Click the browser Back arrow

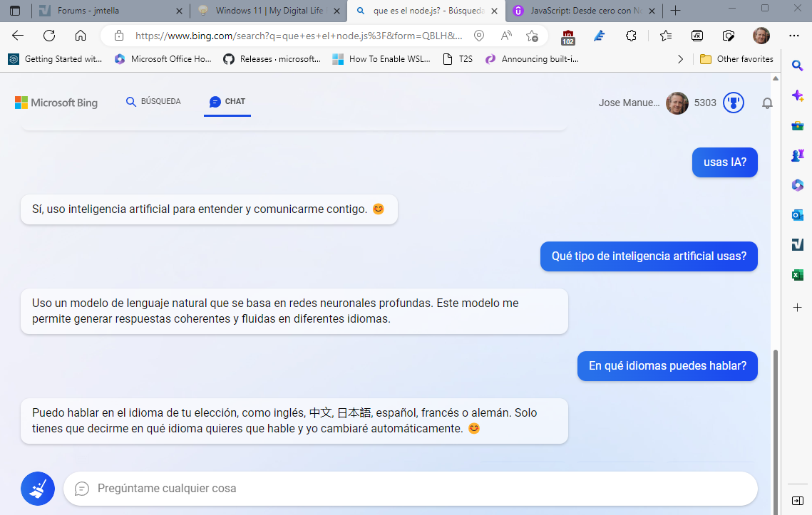[18, 35]
